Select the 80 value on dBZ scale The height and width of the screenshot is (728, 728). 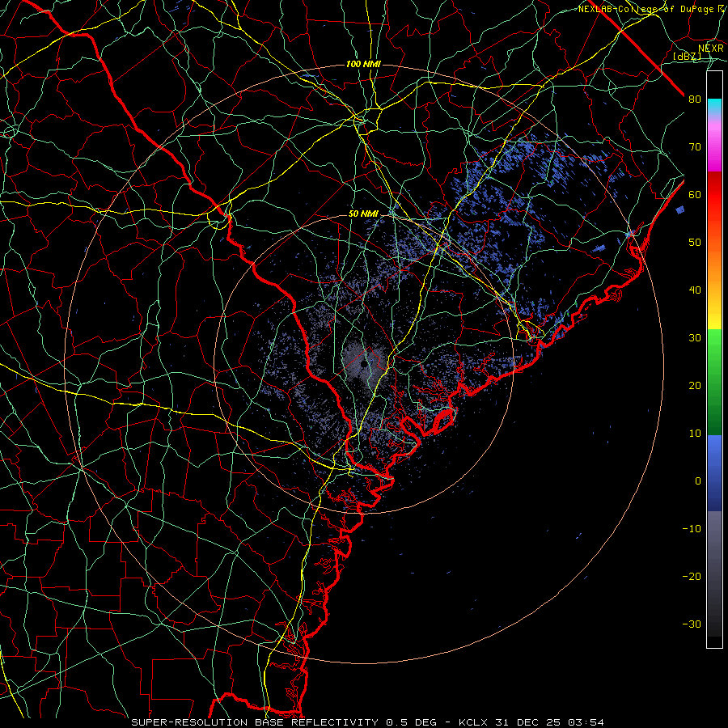pos(695,99)
